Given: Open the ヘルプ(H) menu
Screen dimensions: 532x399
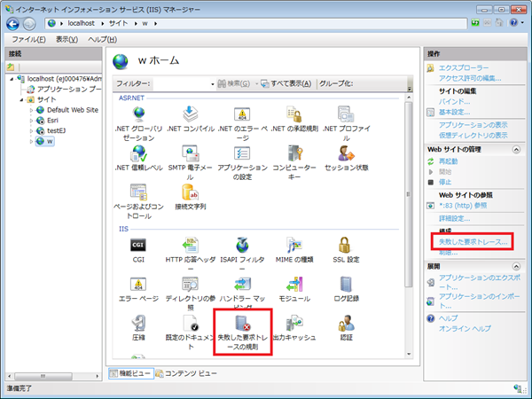Looking at the screenshot, I should (x=103, y=39).
